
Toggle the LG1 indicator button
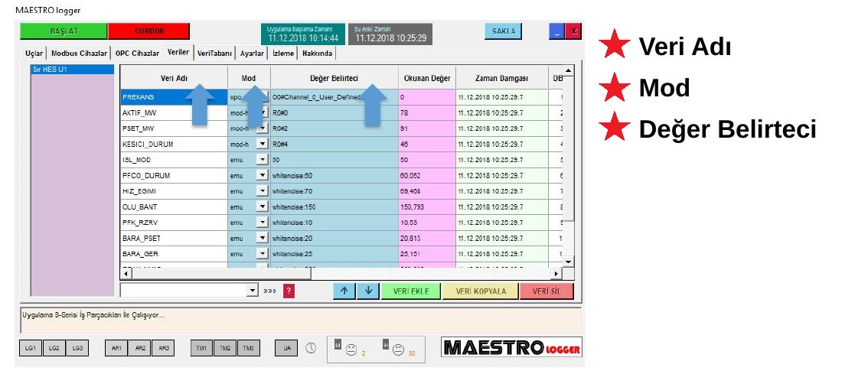tap(31, 348)
